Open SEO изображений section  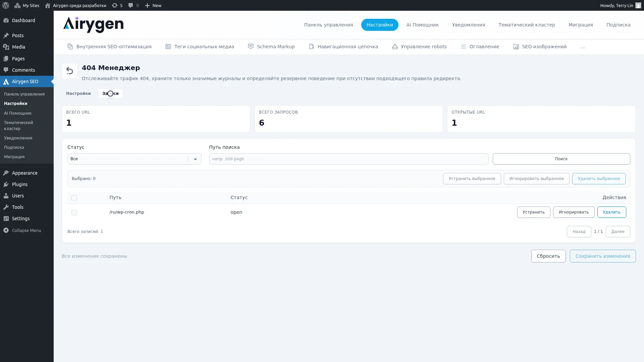pos(540,47)
